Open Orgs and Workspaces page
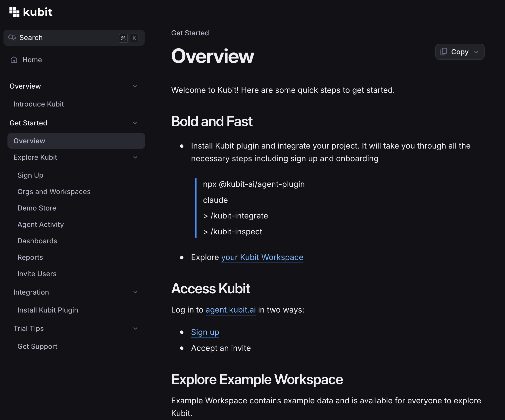Screen dimensions: 505x420 [54, 192]
